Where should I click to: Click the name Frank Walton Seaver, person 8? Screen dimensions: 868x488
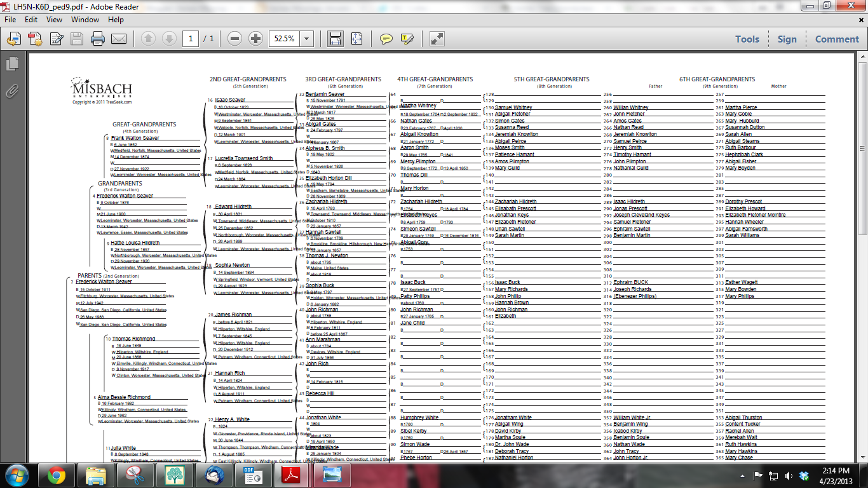[x=135, y=138]
